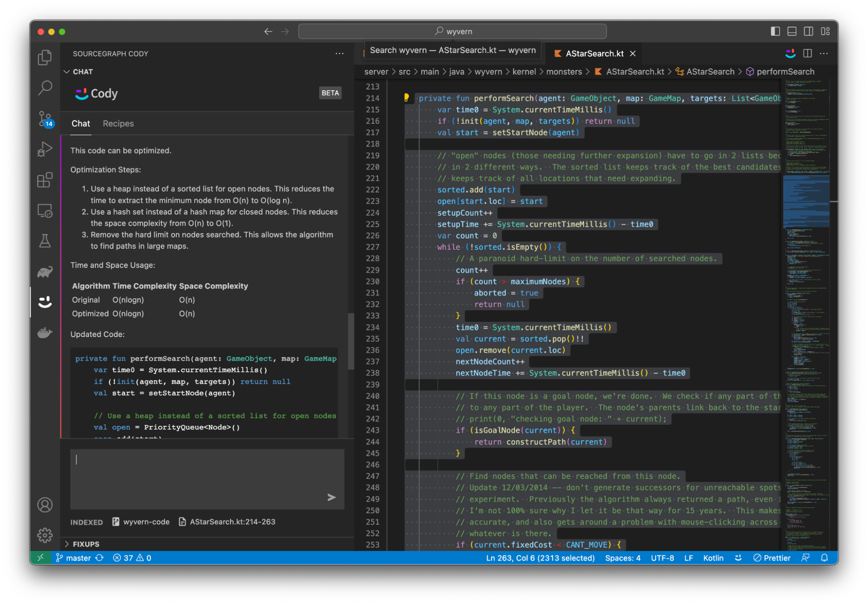This screenshot has height=604, width=868.
Task: Open the Cody smiley view in activity bar
Action: 45,302
